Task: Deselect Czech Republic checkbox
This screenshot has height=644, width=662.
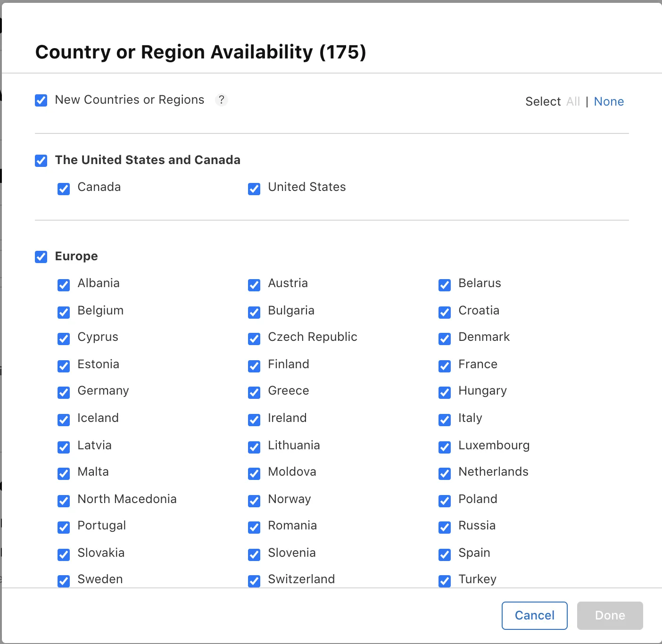Action: point(254,339)
